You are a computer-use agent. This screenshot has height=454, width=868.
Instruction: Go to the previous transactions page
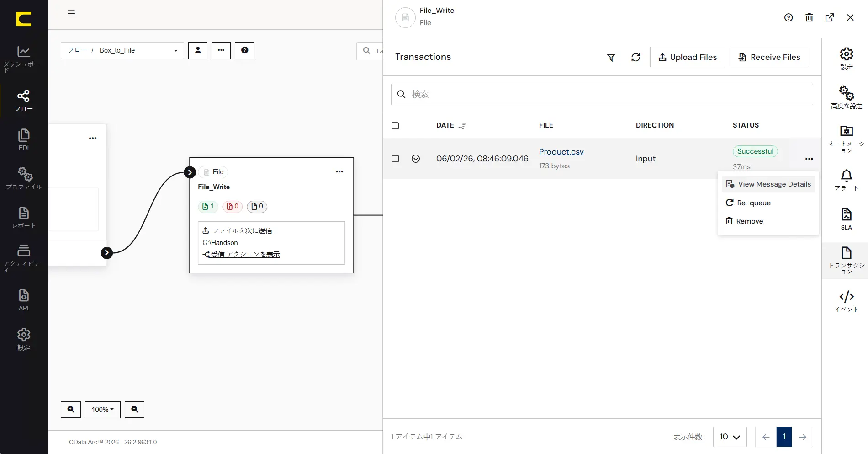tap(766, 437)
